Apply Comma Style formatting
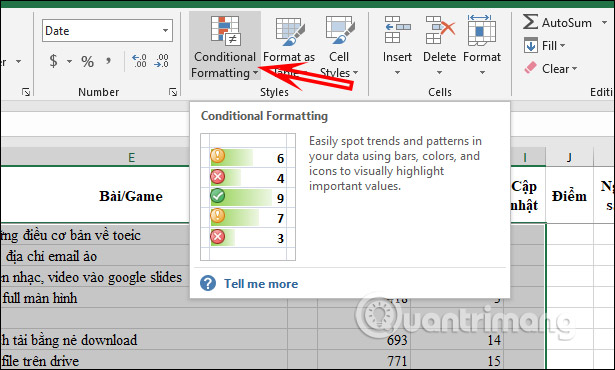This screenshot has height=370, width=615. click(108, 61)
